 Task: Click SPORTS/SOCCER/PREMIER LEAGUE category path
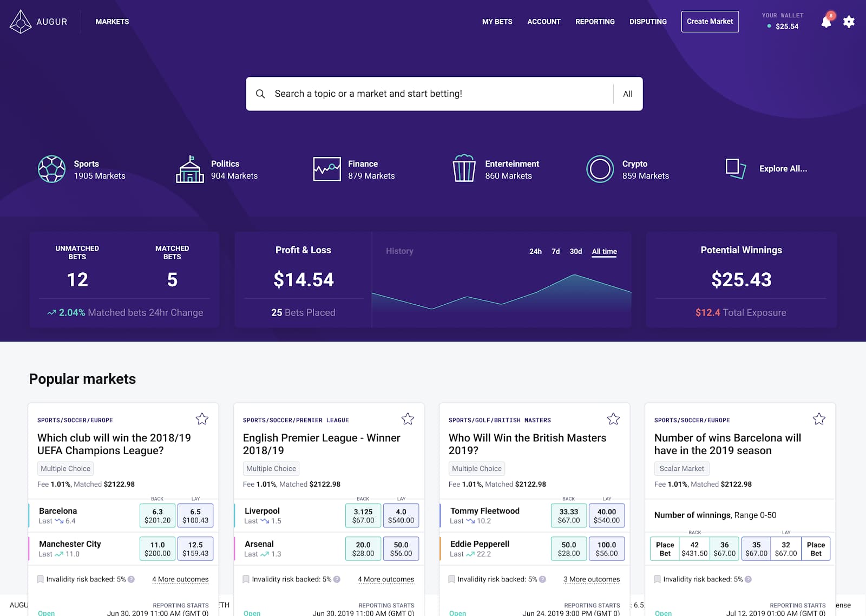(x=296, y=420)
